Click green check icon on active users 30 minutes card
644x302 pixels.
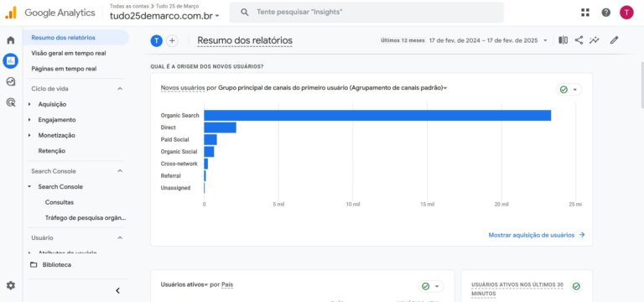(576, 286)
